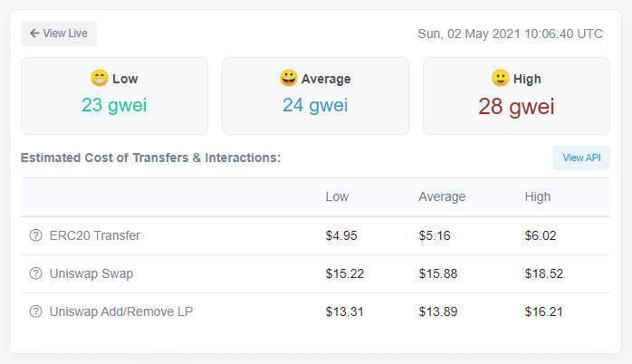Select the Average 24 gwei card
This screenshot has width=632, height=364.
(x=315, y=96)
